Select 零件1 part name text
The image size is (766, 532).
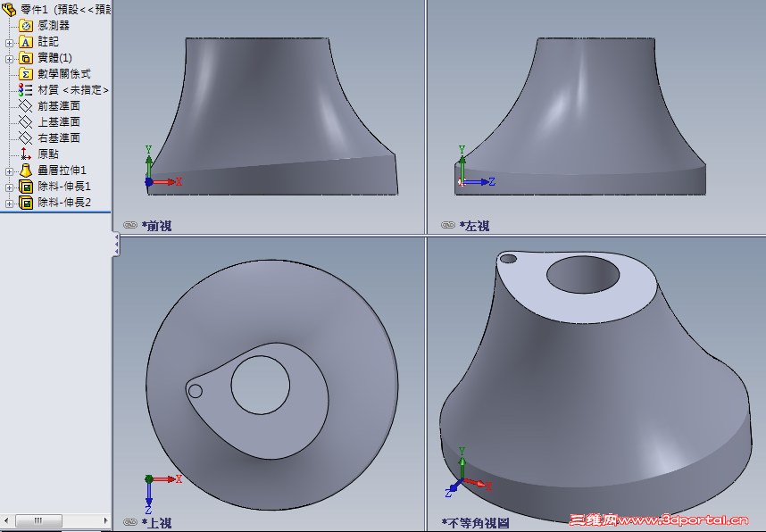click(34, 10)
